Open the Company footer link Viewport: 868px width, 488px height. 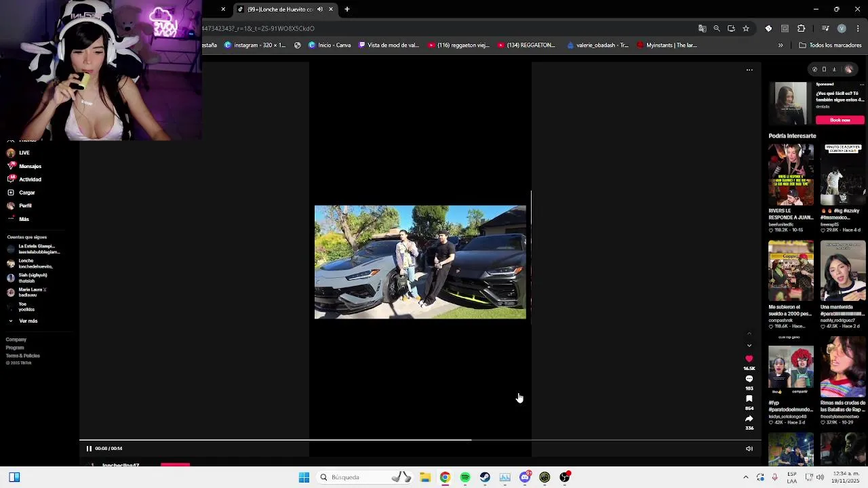(16, 340)
